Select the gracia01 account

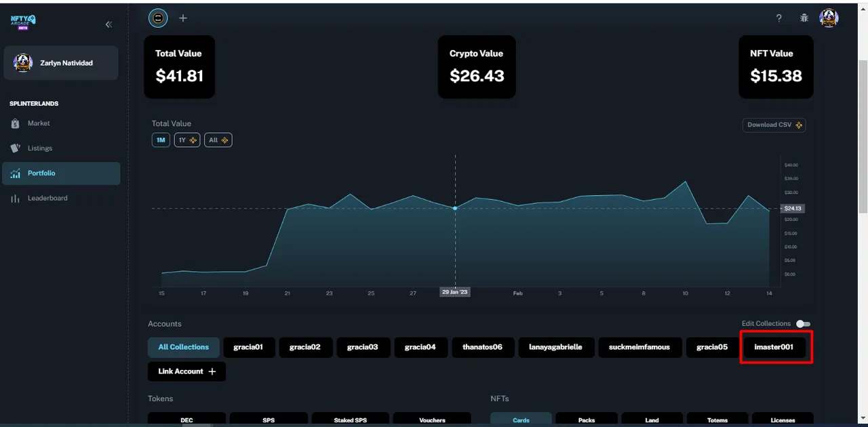pos(248,348)
